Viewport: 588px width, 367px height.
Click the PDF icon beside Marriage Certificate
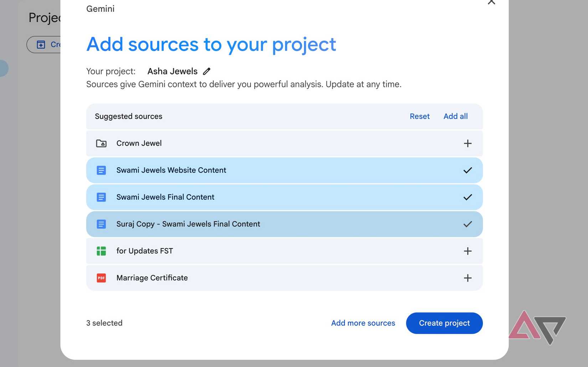(101, 278)
